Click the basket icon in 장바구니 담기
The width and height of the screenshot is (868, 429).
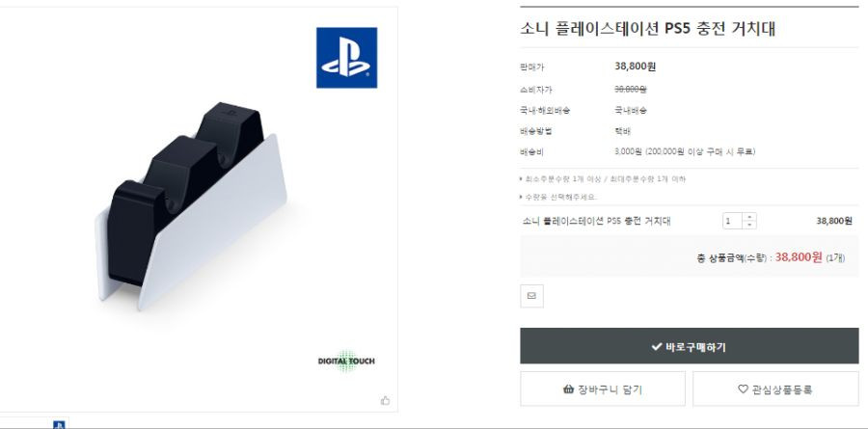(568, 389)
